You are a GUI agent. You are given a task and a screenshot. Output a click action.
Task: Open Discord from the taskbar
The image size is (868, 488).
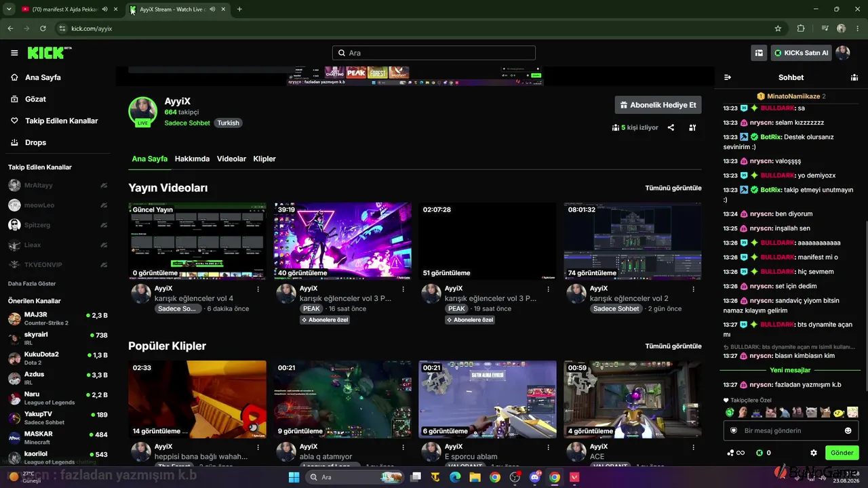click(535, 477)
